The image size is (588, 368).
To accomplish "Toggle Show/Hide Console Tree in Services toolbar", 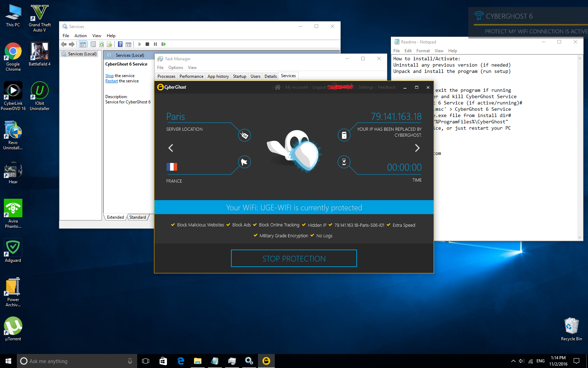I will coord(83,44).
